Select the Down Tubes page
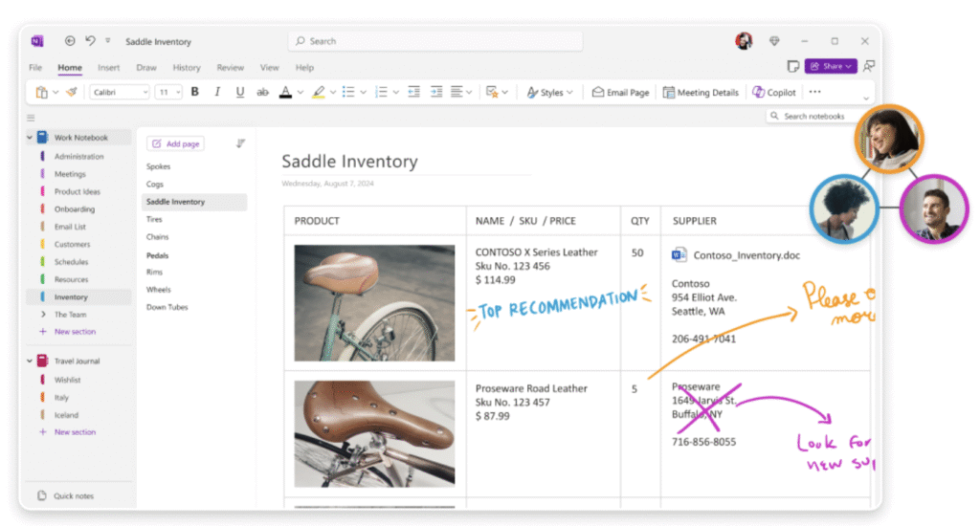The image size is (980, 526). point(167,307)
